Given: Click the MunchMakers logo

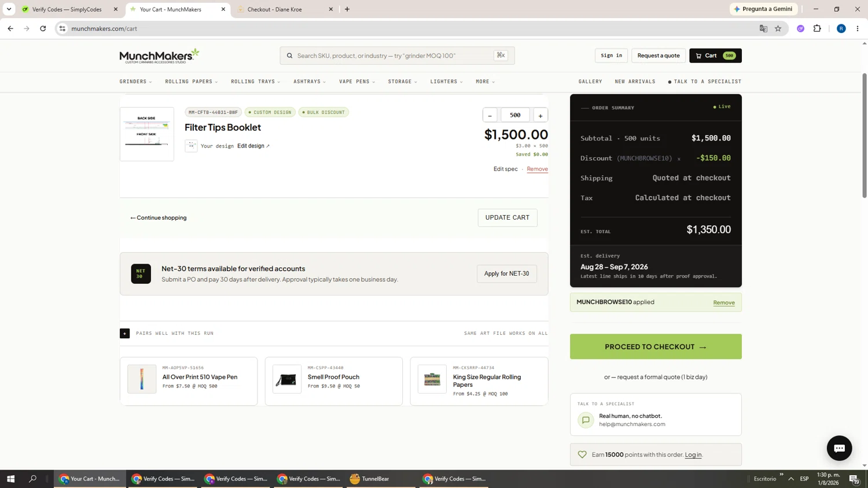Looking at the screenshot, I should tap(159, 56).
